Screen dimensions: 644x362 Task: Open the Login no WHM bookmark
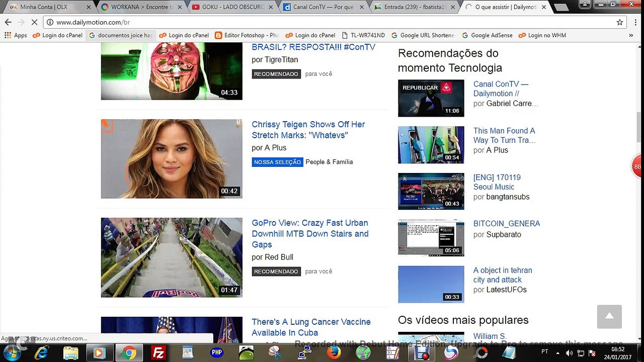pos(542,35)
